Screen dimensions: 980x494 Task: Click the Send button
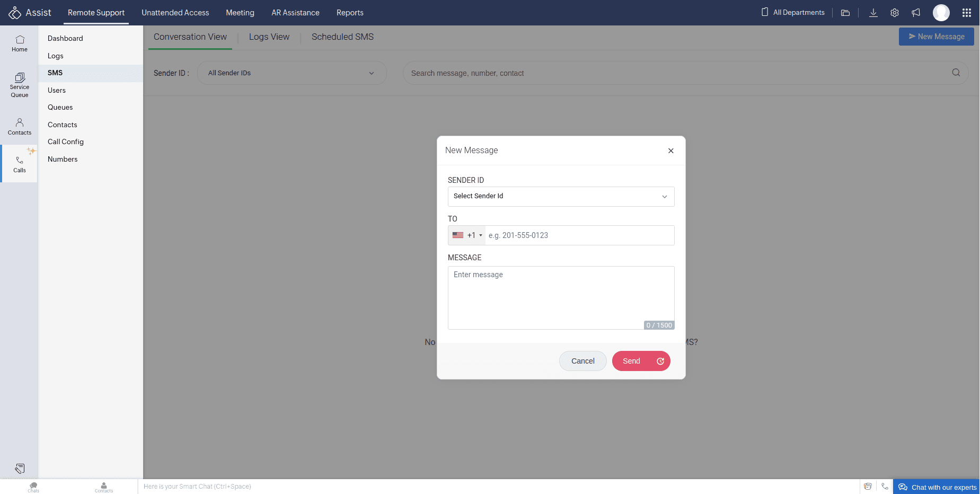coord(631,361)
